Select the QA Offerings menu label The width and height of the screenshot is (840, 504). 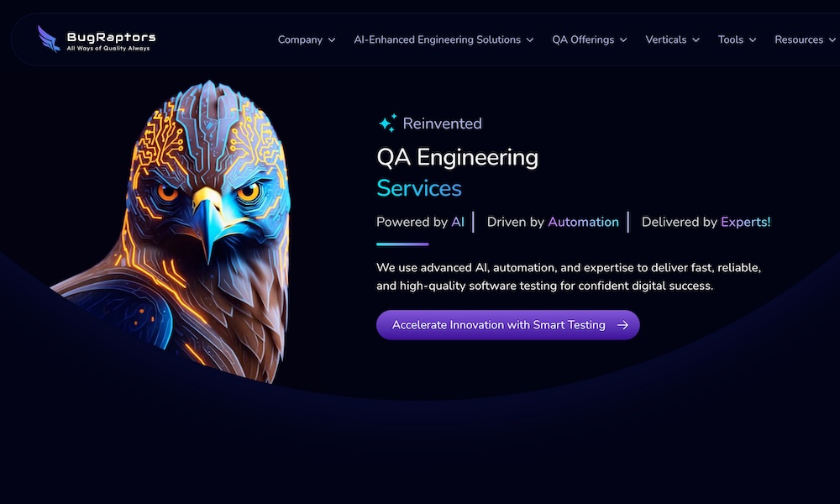point(583,39)
